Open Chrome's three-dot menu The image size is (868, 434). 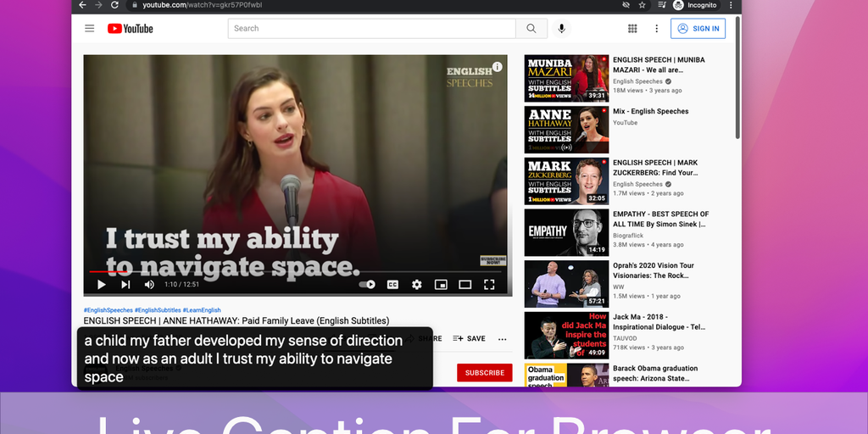[x=732, y=5]
